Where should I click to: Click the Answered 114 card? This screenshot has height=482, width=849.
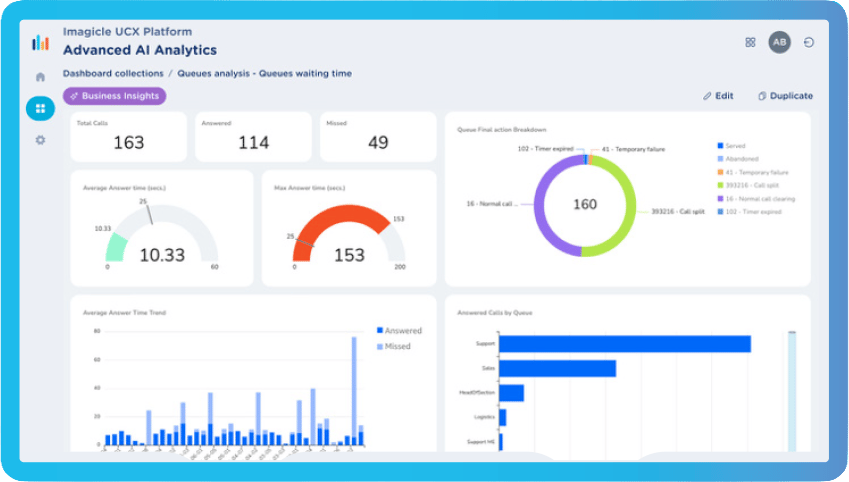click(253, 136)
